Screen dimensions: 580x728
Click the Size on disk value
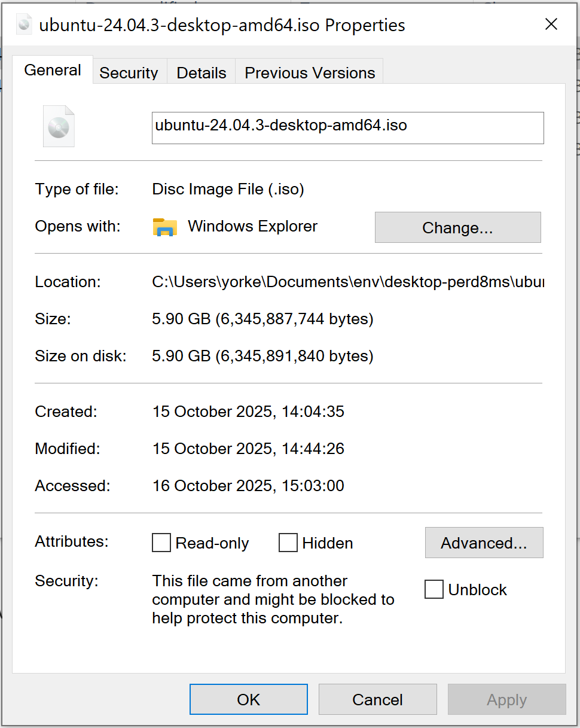coord(262,357)
